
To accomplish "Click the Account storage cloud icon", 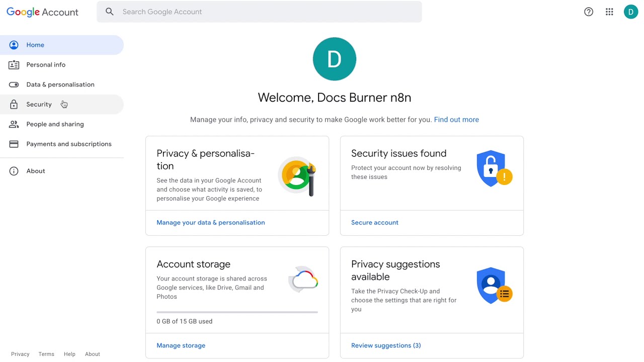I will tap(303, 280).
